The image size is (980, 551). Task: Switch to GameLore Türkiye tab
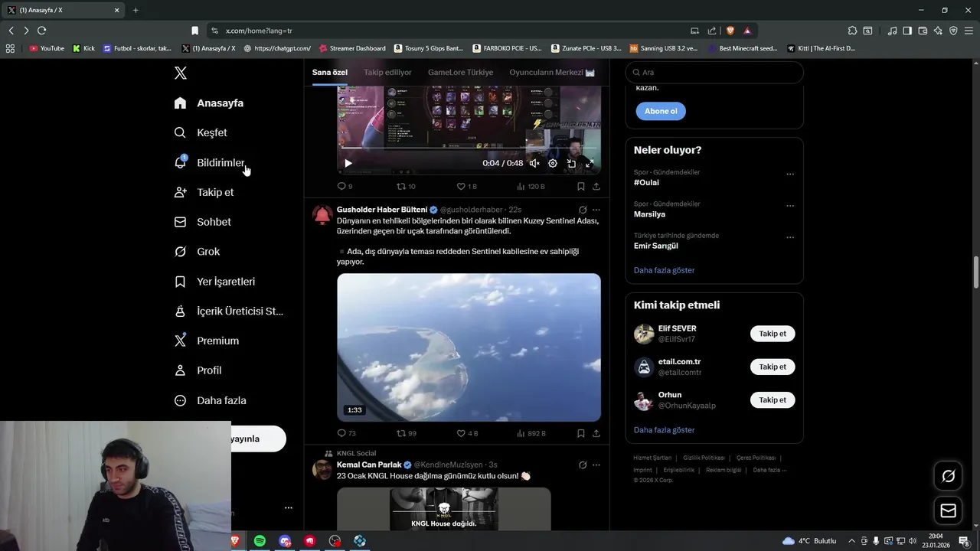pyautogui.click(x=460, y=72)
